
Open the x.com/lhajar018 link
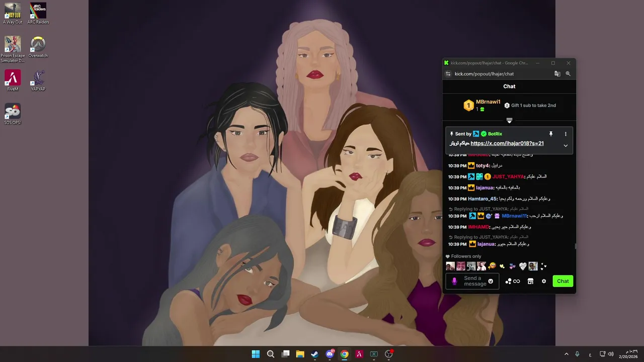(507, 143)
